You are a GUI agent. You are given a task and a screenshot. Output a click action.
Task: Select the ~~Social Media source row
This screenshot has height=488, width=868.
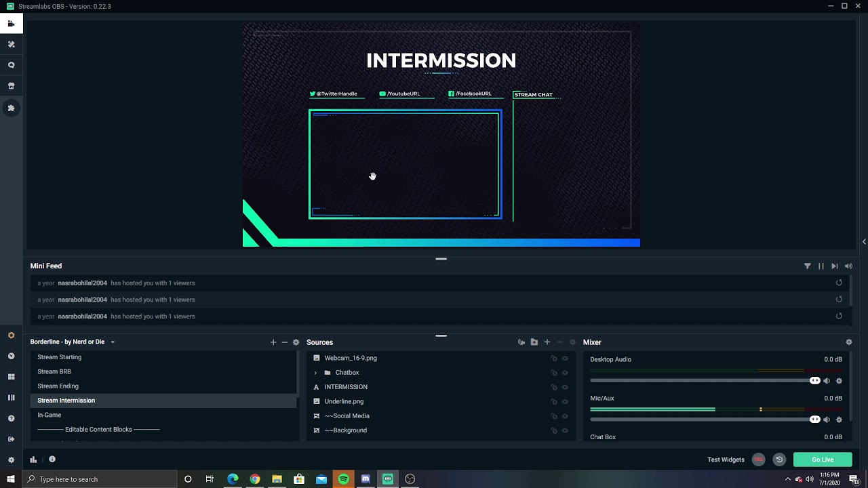441,416
